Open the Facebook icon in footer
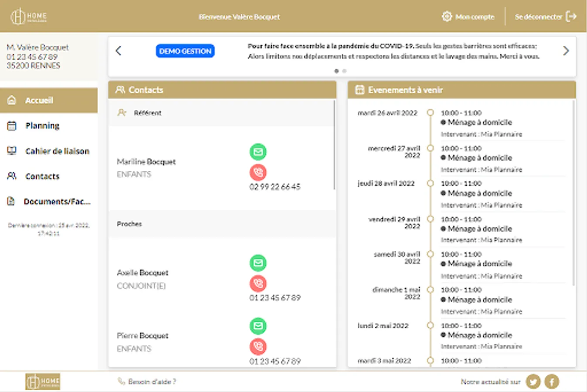The image size is (587, 392). pos(552,382)
